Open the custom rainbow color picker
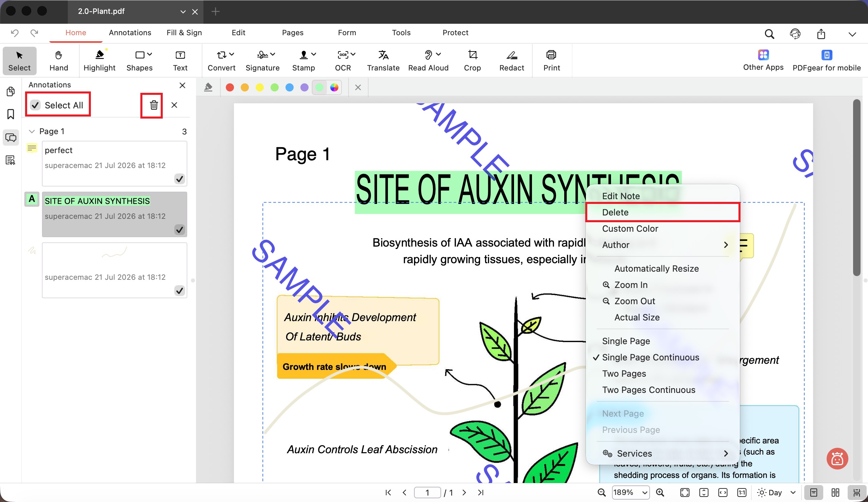Image resolution: width=868 pixels, height=502 pixels. click(334, 87)
